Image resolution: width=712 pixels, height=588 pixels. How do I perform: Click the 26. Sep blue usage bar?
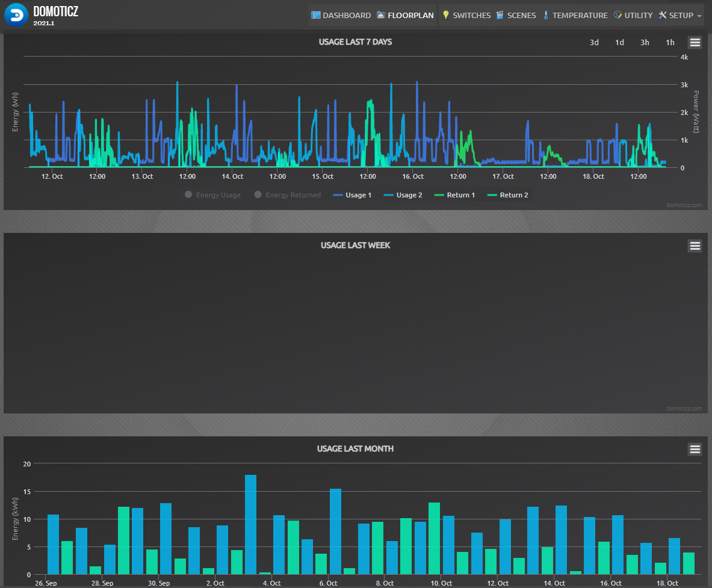(x=53, y=545)
